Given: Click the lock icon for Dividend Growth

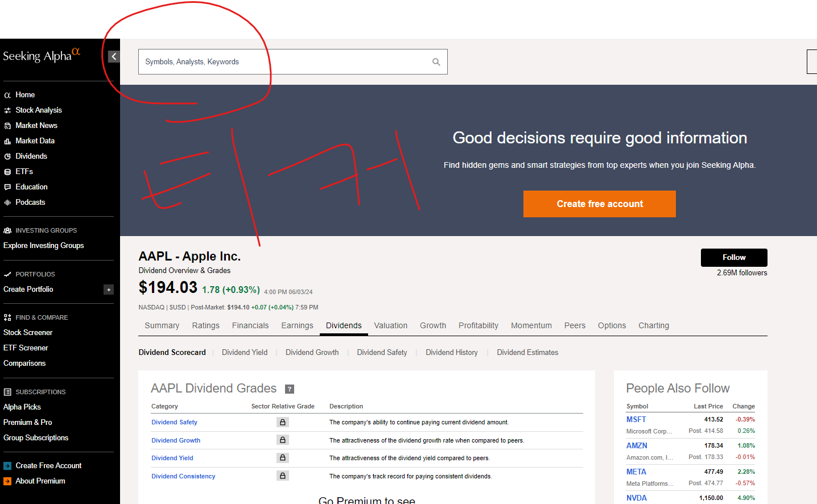Looking at the screenshot, I should coord(283,440).
